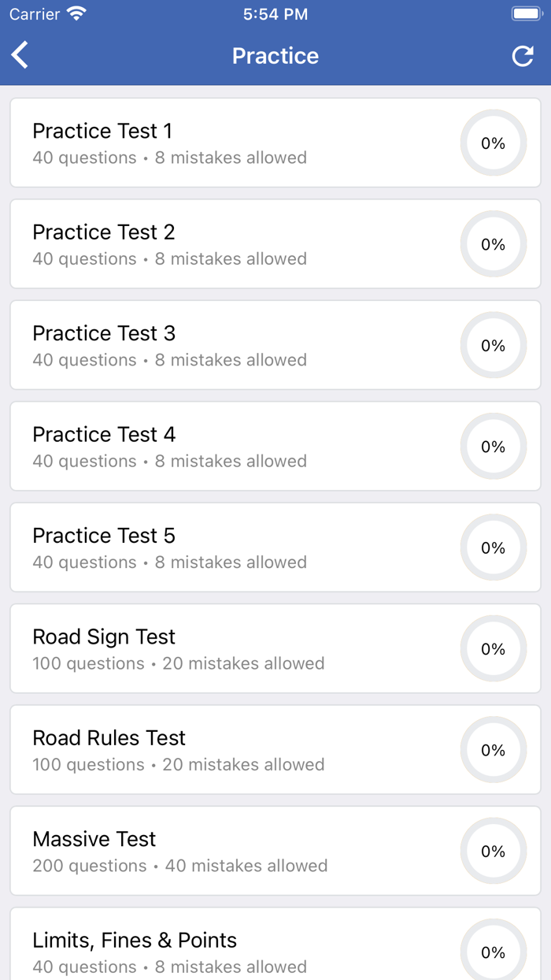Click the 0% progress circle for Practice Test 1
This screenshot has width=551, height=980.
tap(493, 143)
